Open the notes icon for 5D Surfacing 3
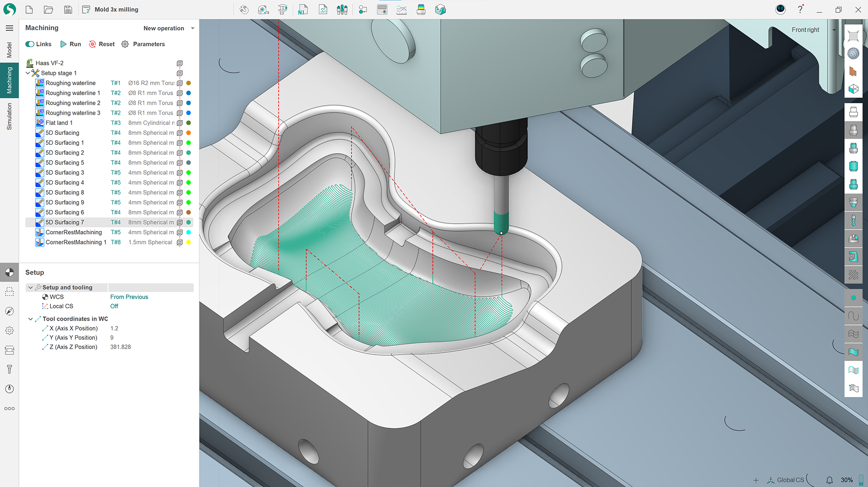 180,173
